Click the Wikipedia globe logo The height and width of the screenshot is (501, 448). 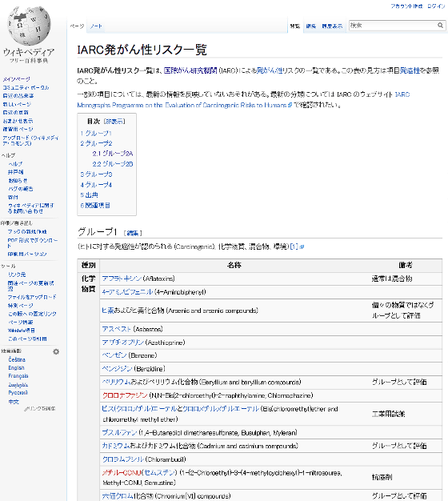click(x=29, y=26)
